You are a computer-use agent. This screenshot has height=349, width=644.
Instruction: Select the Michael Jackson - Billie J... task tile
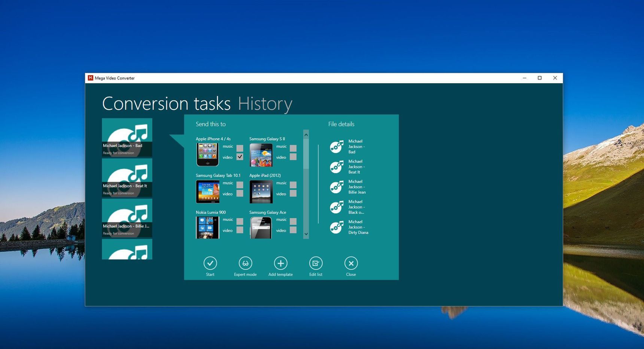pos(127,218)
